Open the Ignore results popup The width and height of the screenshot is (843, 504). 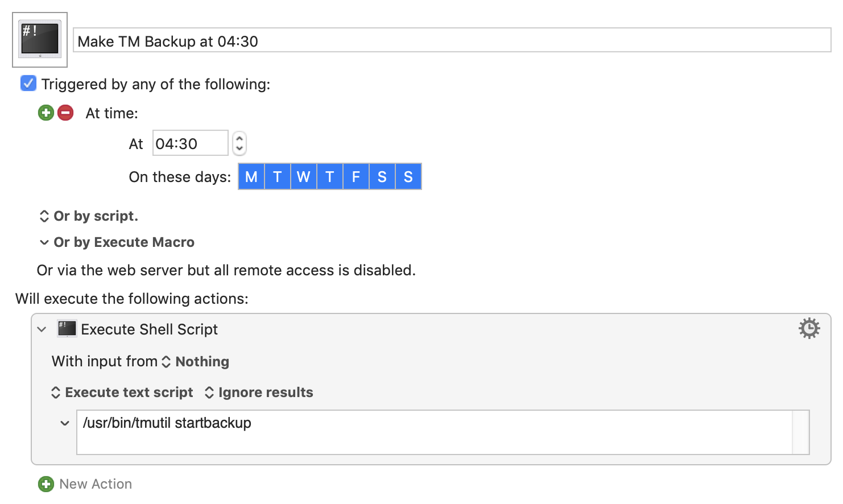pyautogui.click(x=259, y=393)
